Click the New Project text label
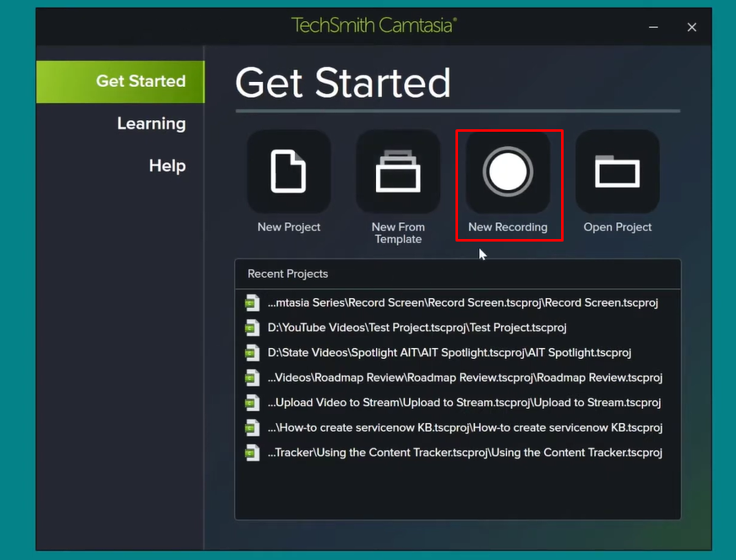Screen dimensions: 736x560 [x=289, y=227]
